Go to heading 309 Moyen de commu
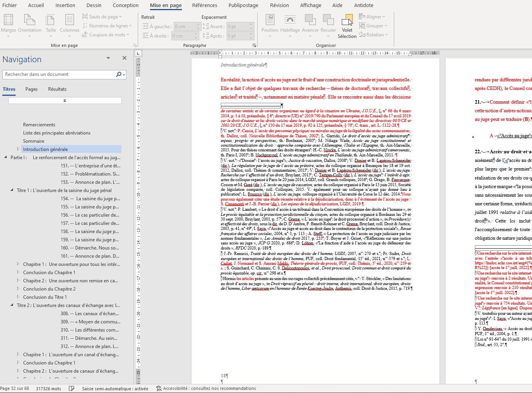 [90, 322]
